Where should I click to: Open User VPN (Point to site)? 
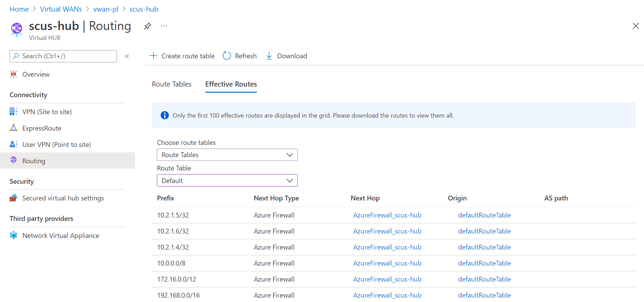[56, 145]
